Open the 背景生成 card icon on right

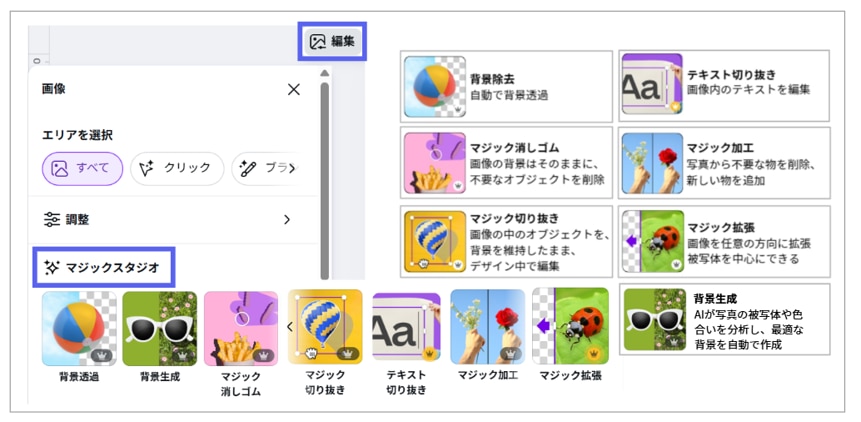pyautogui.click(x=655, y=319)
